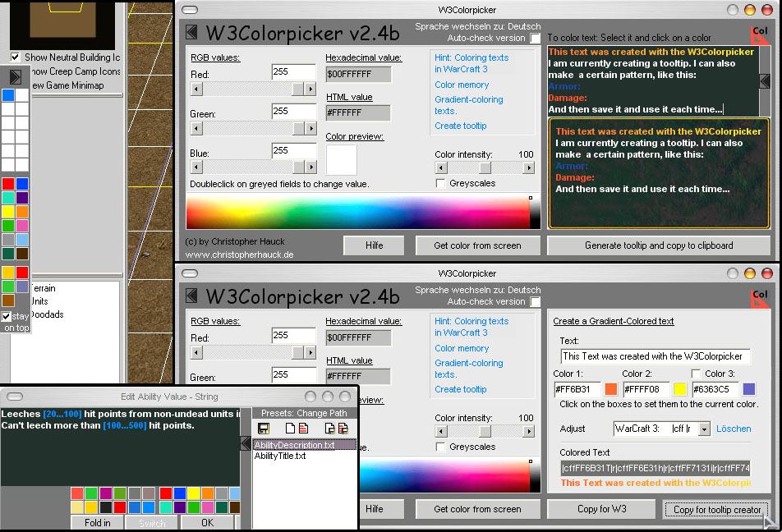This screenshot has height=532, width=782.
Task: Click the Text field containing This Text was created
Action: click(x=655, y=356)
